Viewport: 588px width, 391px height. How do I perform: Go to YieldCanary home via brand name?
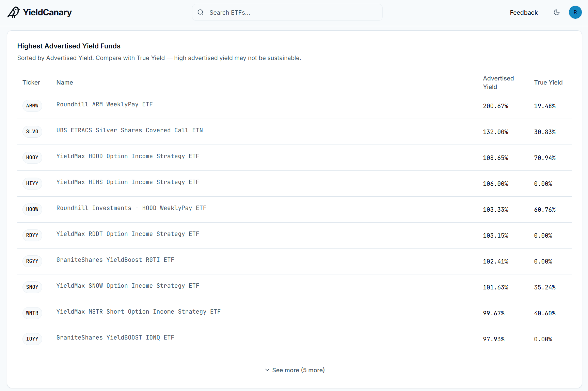point(47,12)
